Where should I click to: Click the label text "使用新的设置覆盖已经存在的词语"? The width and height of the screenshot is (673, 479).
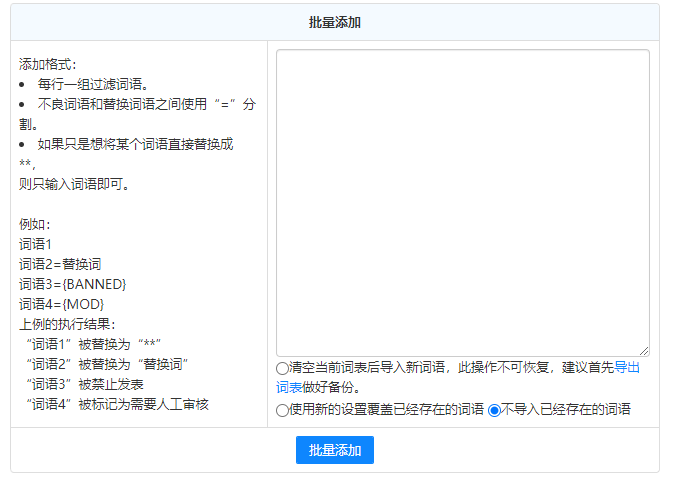386,410
